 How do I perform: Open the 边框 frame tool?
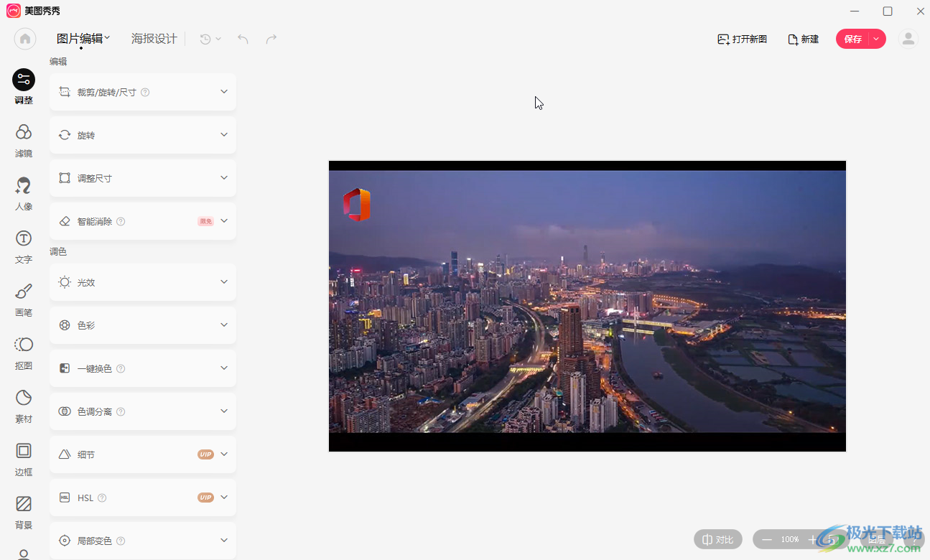tap(24, 459)
